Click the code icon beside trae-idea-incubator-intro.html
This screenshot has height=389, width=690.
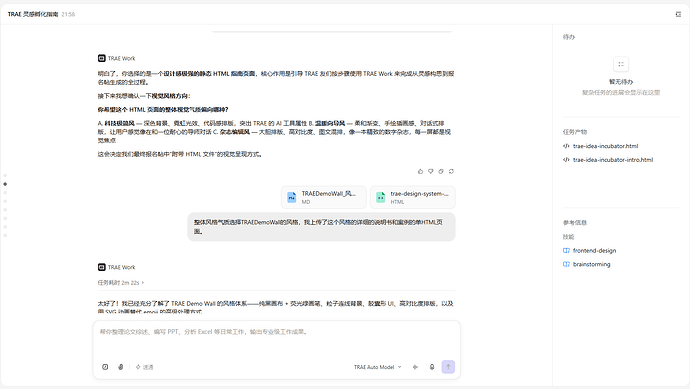(566, 160)
